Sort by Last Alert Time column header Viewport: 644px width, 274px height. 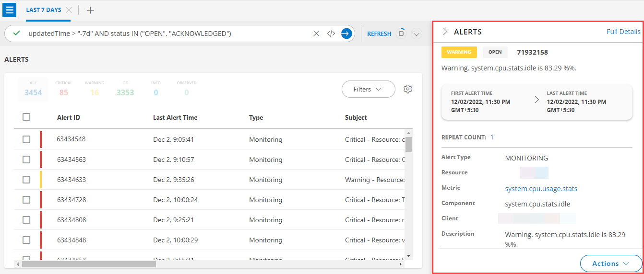point(175,117)
